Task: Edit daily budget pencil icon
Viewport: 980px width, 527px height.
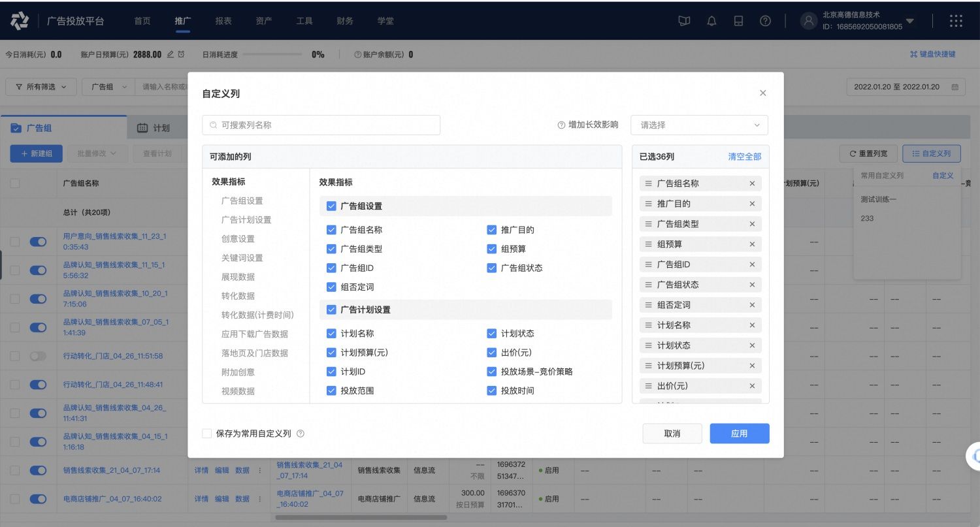Action: point(171,54)
